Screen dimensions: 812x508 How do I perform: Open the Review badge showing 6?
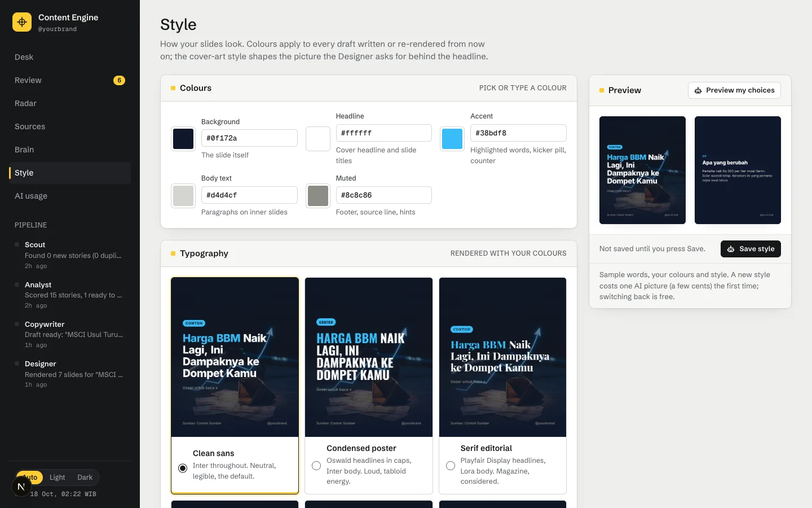click(x=119, y=80)
